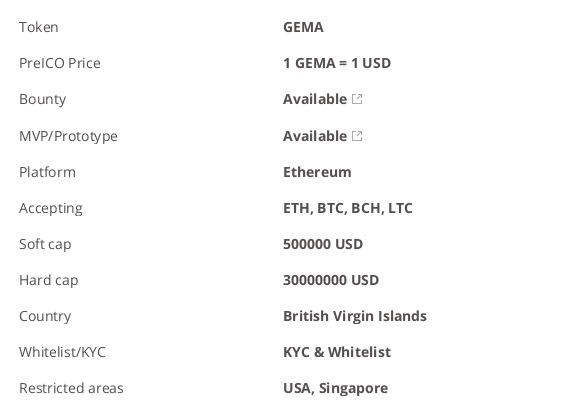This screenshot has width=565, height=416.
Task: Click the British Virgin Islands country value
Action: point(355,316)
